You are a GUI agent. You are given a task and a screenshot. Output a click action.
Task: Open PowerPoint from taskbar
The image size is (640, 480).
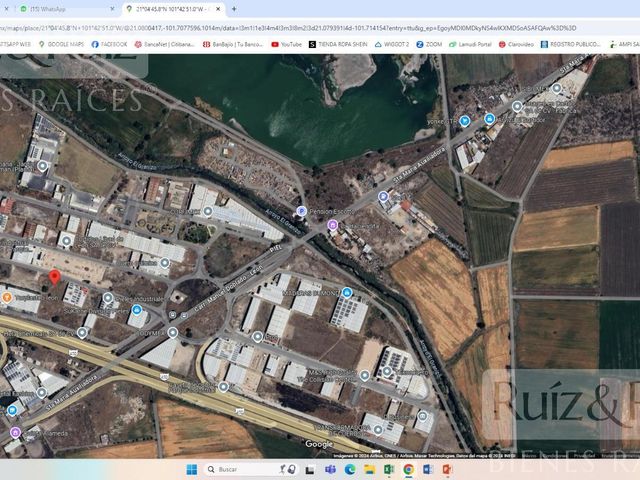(x=447, y=469)
